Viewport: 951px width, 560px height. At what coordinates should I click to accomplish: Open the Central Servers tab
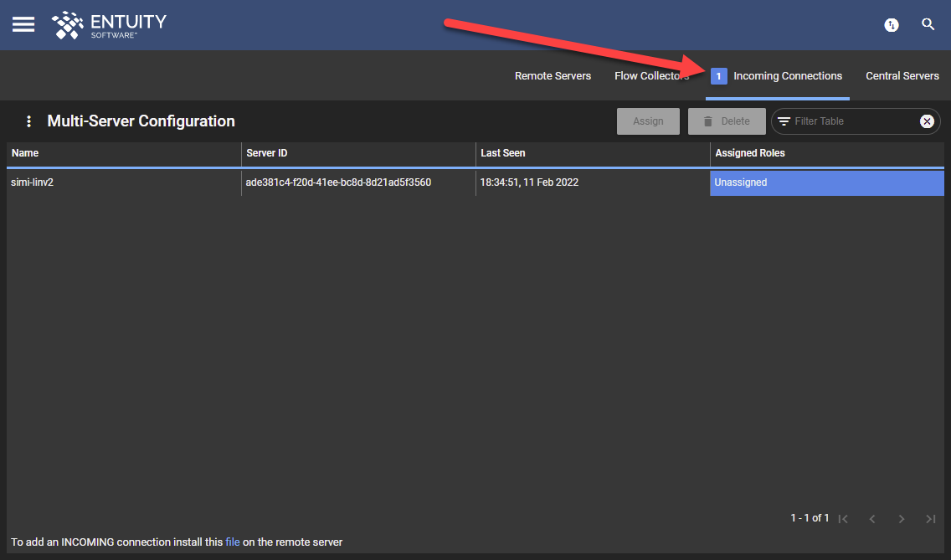pyautogui.click(x=902, y=76)
